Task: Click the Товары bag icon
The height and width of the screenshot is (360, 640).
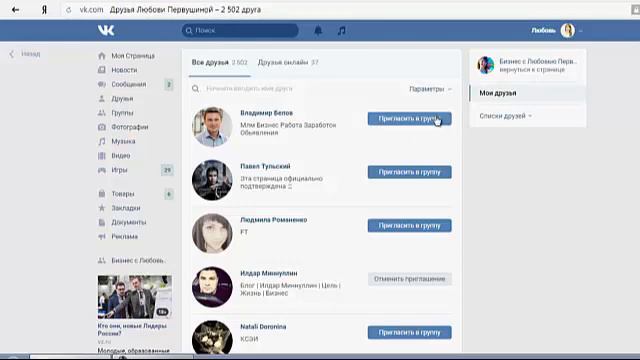Action: (102, 194)
